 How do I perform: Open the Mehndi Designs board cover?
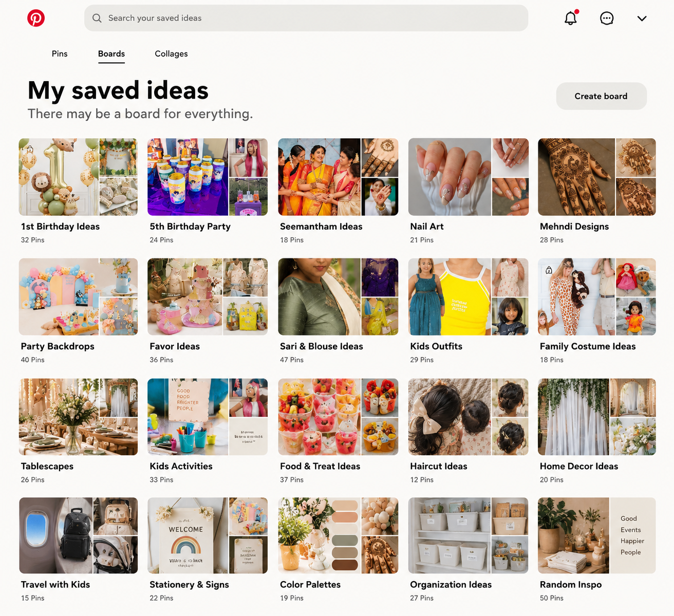pyautogui.click(x=597, y=177)
